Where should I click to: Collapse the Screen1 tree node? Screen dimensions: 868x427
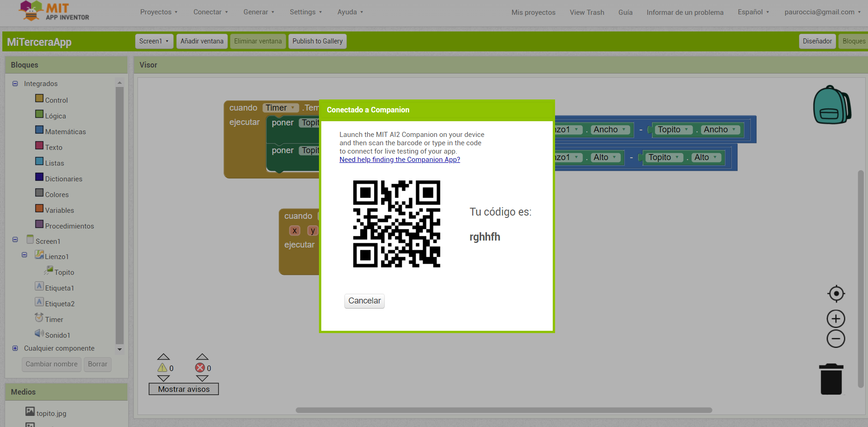(x=15, y=240)
